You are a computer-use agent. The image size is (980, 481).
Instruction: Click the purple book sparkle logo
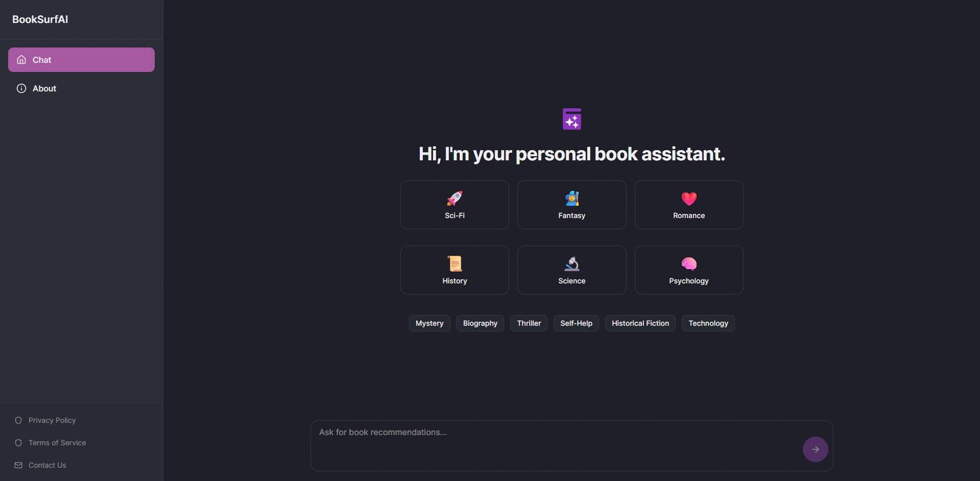click(571, 118)
